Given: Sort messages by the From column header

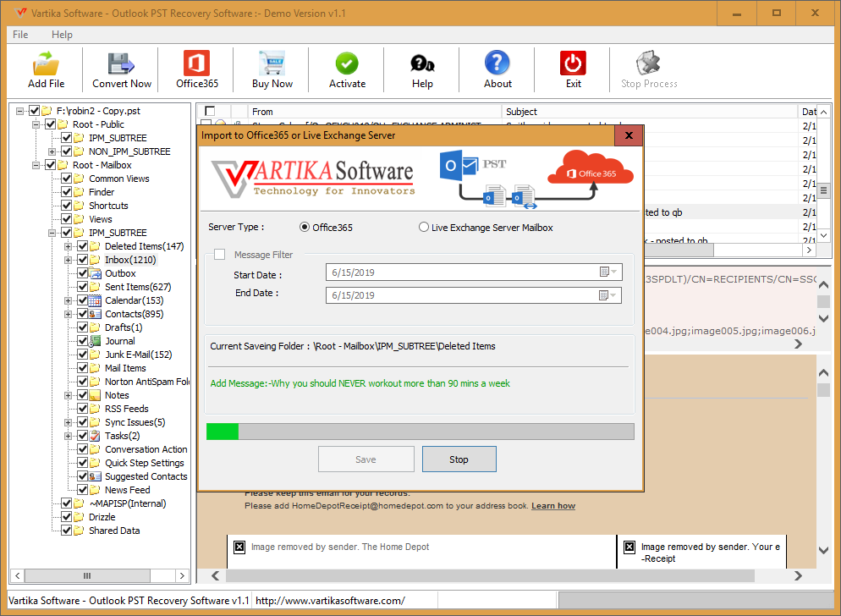Looking at the screenshot, I should 375,111.
